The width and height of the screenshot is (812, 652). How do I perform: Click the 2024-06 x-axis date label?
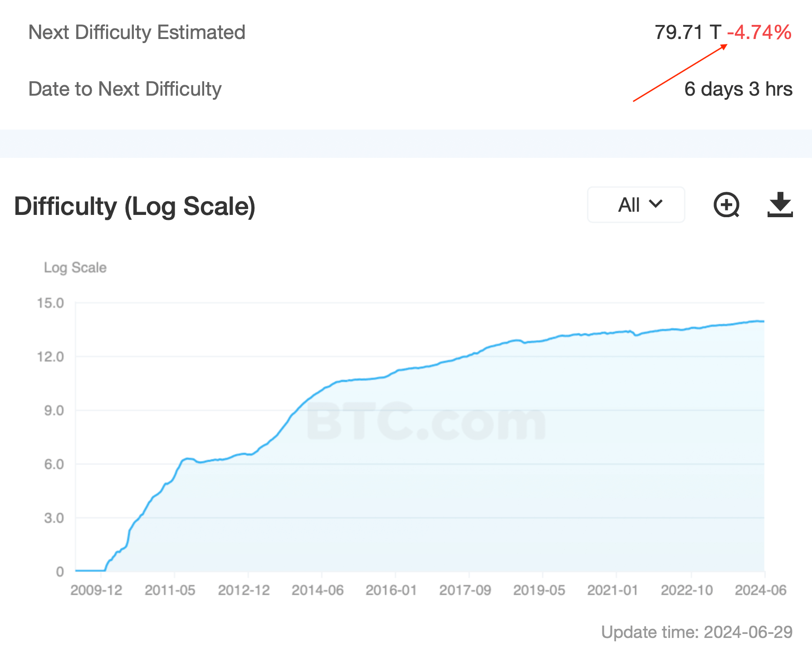(760, 590)
